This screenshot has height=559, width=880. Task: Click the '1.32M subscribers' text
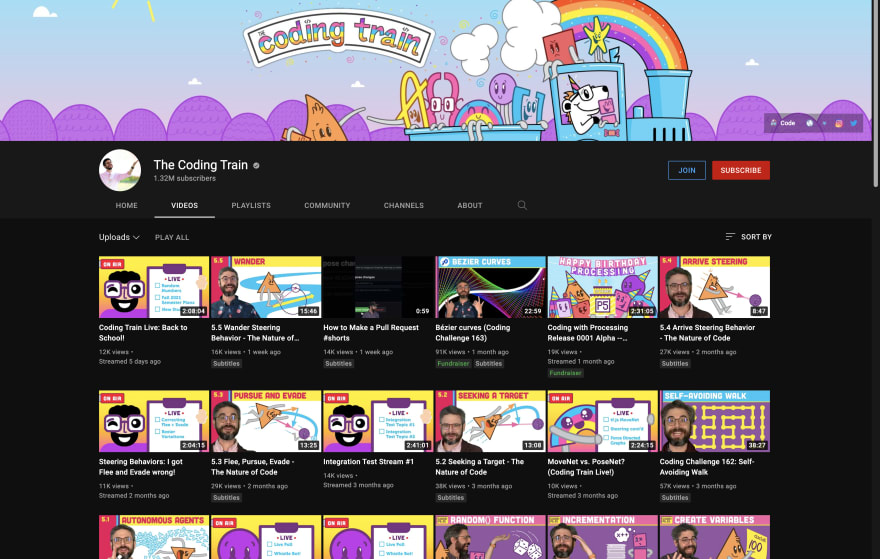click(185, 178)
